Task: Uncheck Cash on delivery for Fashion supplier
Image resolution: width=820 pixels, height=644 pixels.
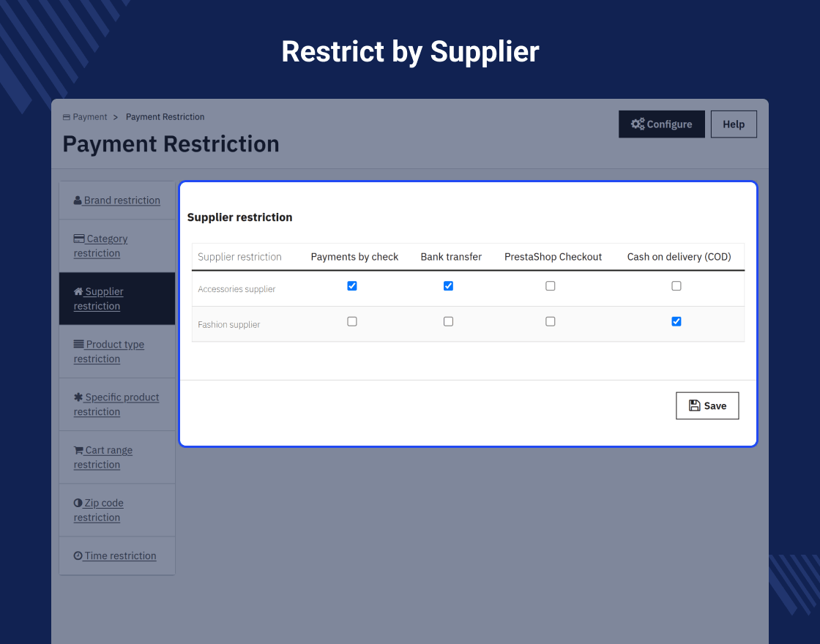Action: pos(676,321)
